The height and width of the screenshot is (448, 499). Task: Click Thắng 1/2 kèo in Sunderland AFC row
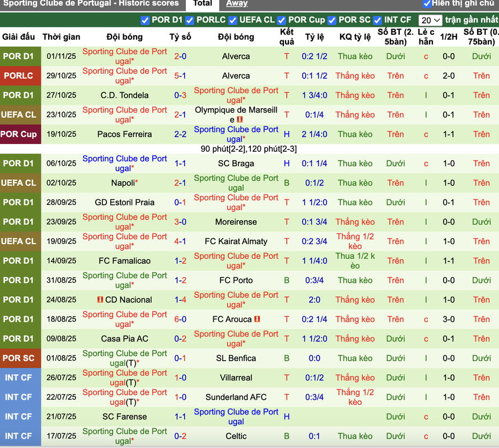click(355, 397)
